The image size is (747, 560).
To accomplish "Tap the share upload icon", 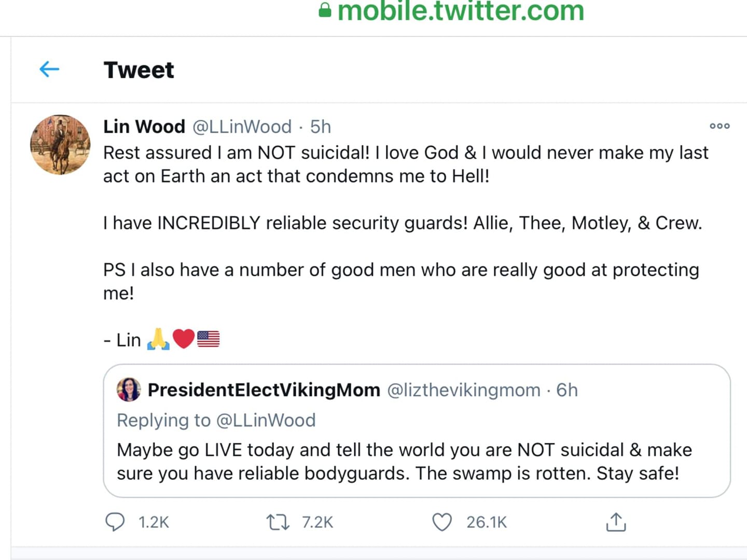I will [x=616, y=522].
